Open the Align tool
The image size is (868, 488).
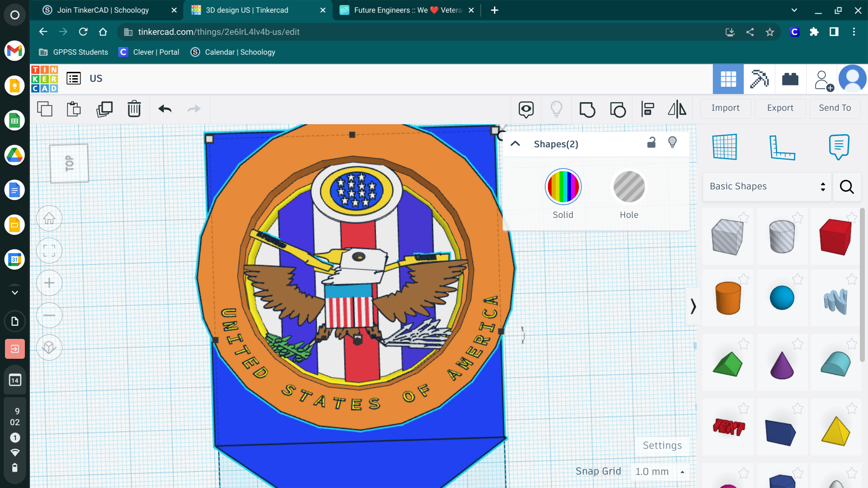pyautogui.click(x=647, y=109)
